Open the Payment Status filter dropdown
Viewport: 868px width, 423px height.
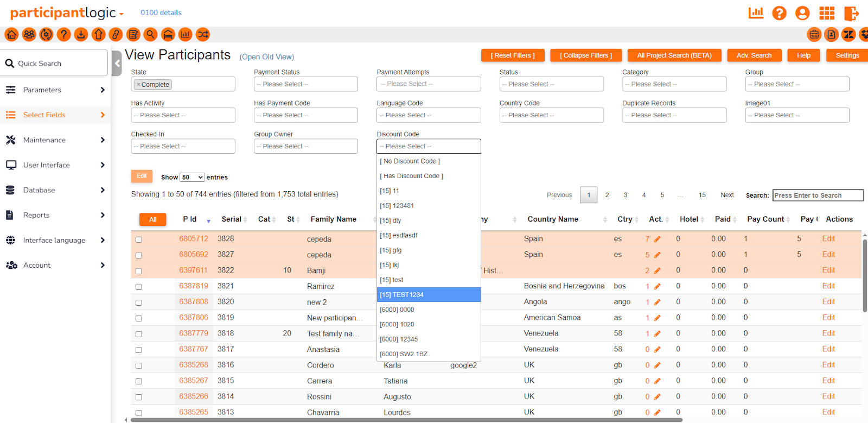coord(305,84)
